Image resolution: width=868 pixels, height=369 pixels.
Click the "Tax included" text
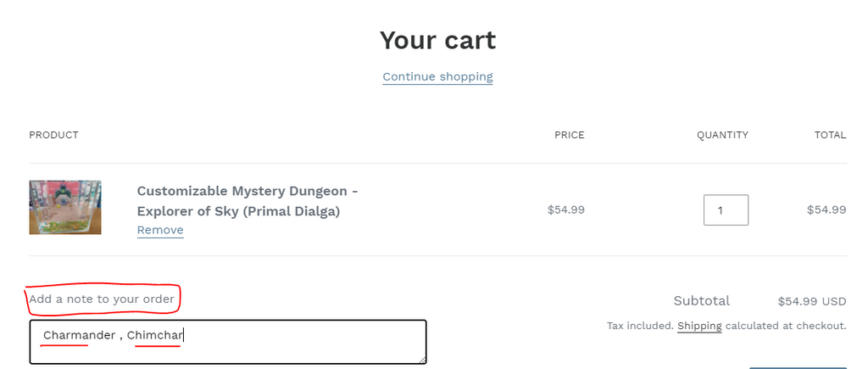[639, 326]
